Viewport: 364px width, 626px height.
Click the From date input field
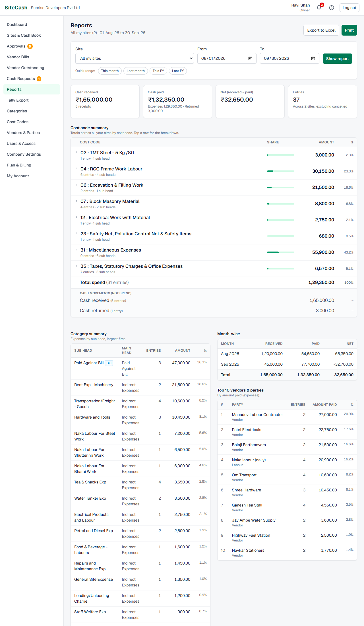click(227, 58)
